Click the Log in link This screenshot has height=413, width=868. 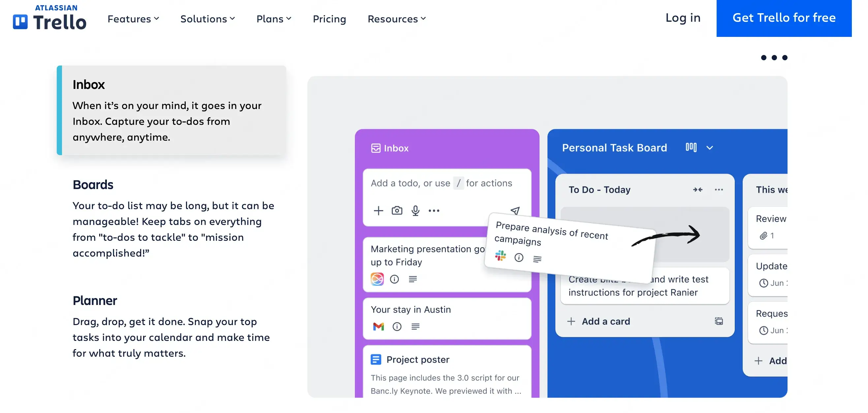click(x=683, y=18)
